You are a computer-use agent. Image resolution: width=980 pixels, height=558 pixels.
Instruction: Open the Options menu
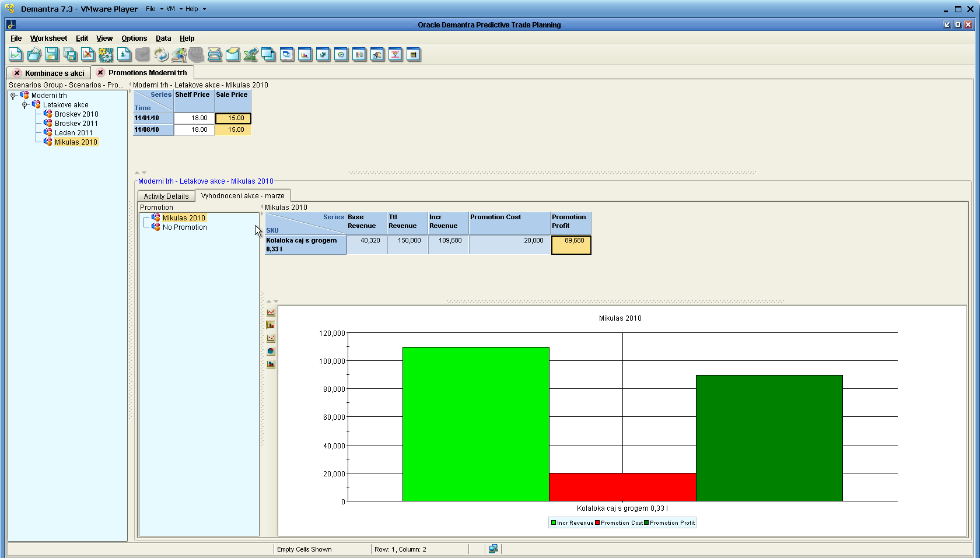tap(134, 38)
